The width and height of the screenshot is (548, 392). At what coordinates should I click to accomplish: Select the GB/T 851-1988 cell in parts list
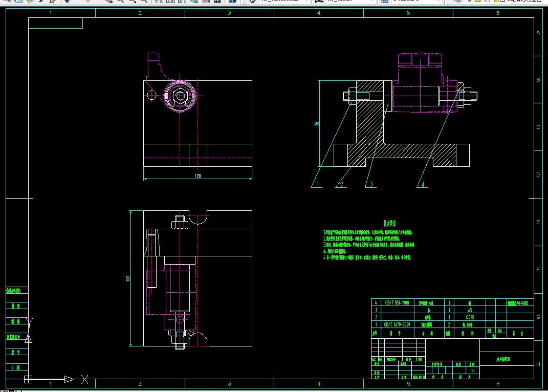pos(397,302)
